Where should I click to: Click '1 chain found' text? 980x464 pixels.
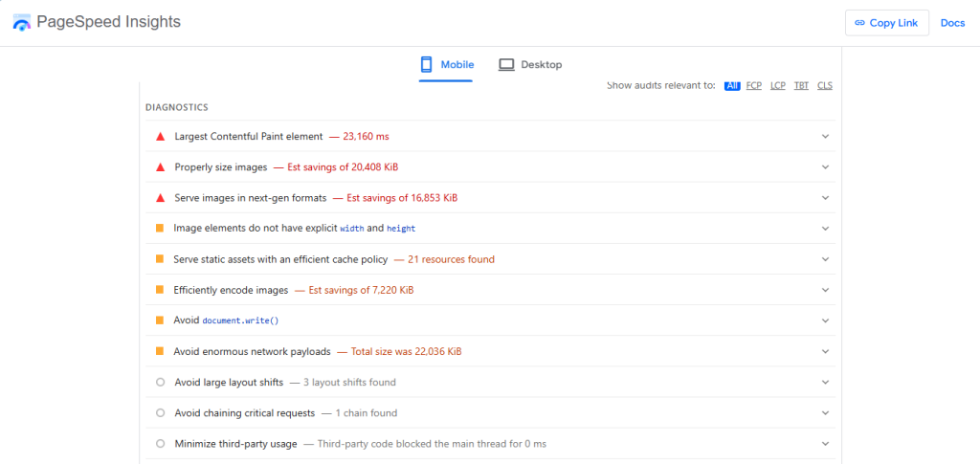pos(367,412)
